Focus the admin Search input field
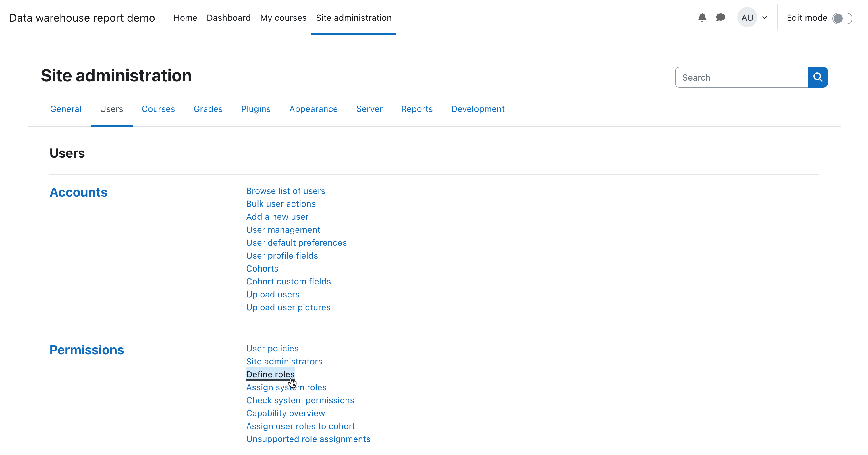The width and height of the screenshot is (868, 455). [741, 77]
